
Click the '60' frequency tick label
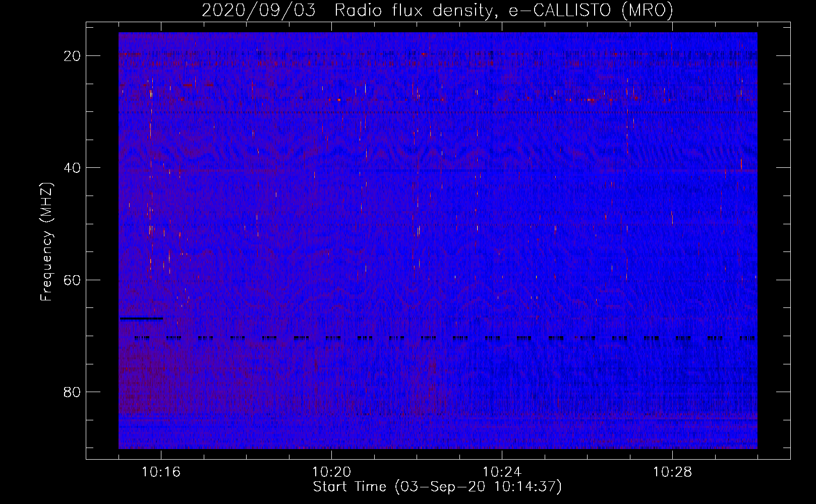[x=72, y=280]
